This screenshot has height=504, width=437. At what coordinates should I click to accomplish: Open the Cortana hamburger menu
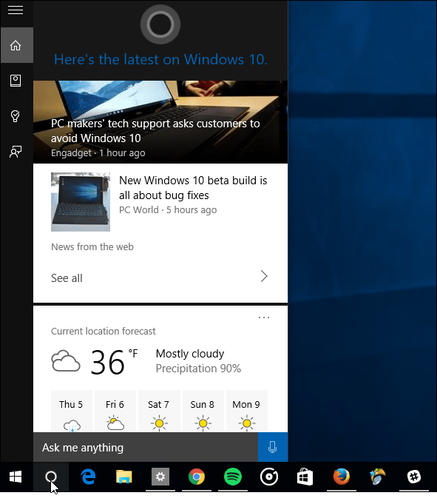(16, 10)
